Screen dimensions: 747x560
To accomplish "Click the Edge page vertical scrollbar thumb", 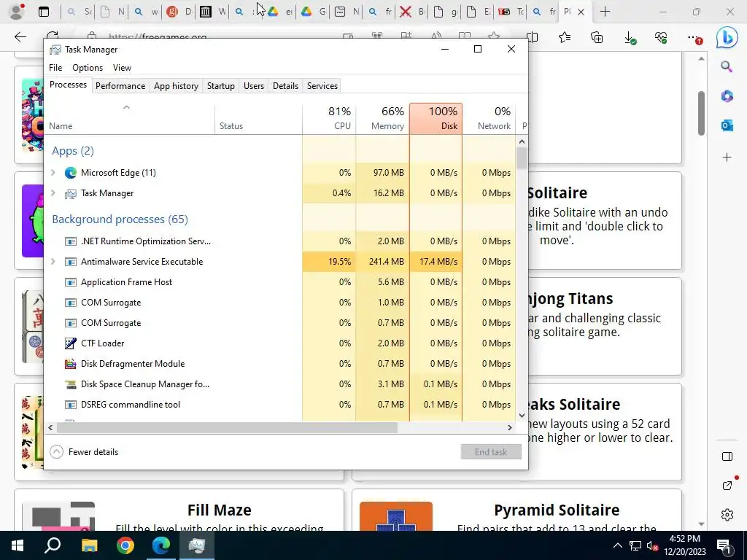I will (701, 113).
